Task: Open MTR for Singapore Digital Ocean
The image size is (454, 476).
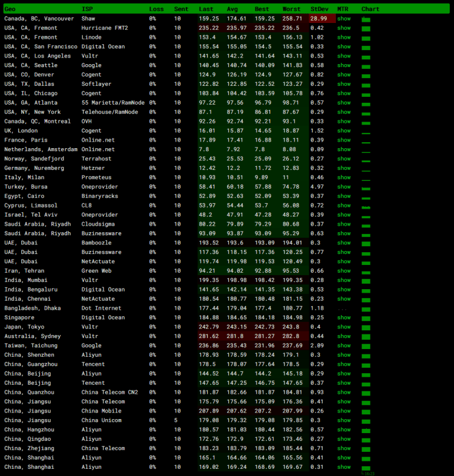Action: 344,318
